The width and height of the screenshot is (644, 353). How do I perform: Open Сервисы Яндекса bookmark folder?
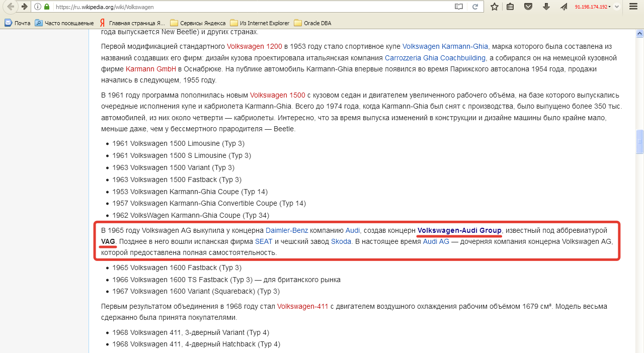click(x=198, y=23)
